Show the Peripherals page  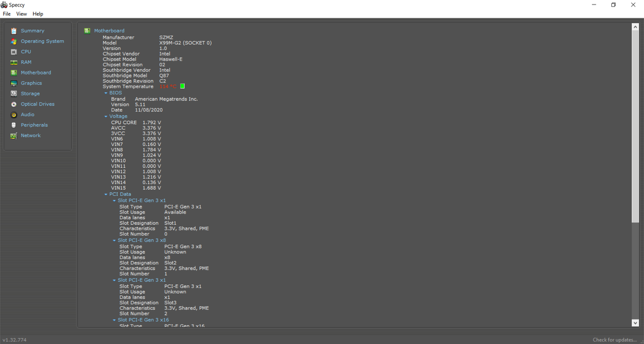(x=34, y=125)
